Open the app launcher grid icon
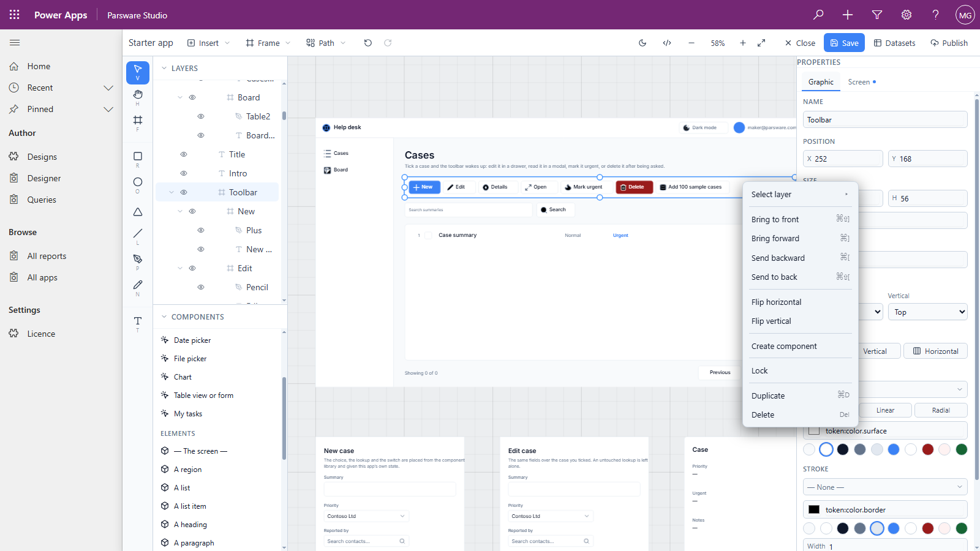This screenshot has width=980, height=551. tap(15, 15)
